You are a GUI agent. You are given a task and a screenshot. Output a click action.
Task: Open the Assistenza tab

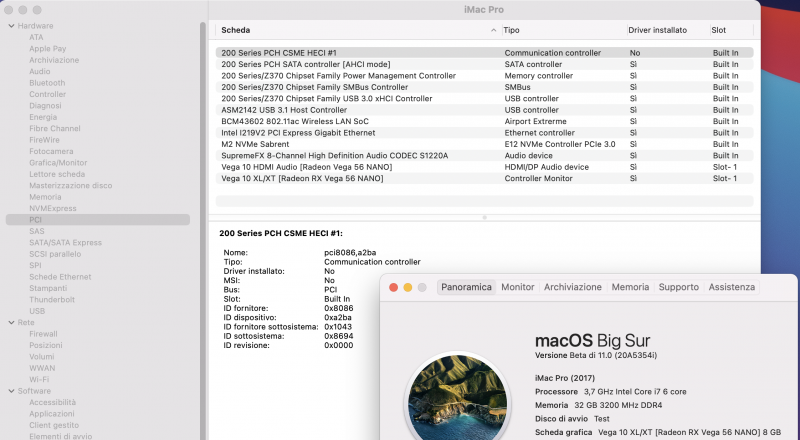pyautogui.click(x=732, y=287)
